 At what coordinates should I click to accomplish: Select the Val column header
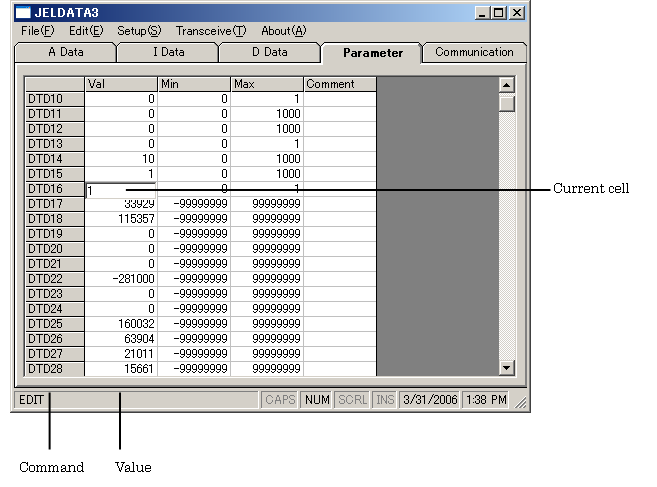click(x=120, y=84)
